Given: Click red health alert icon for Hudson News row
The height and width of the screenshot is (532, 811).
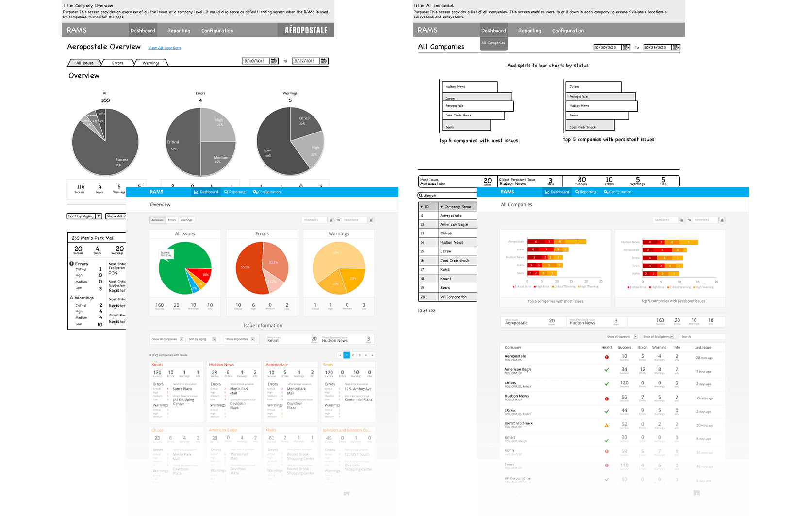Looking at the screenshot, I should (x=607, y=399).
